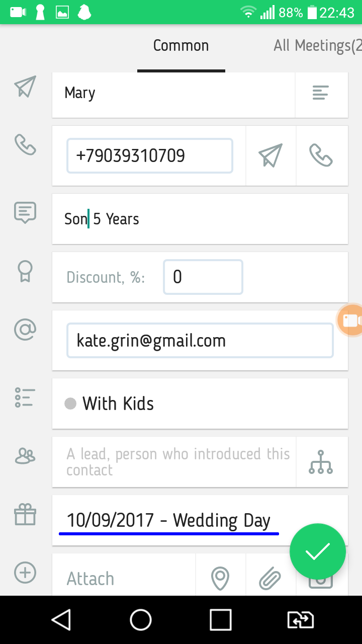Viewport: 362px width, 644px height.
Task: Tap the gift icon for dates
Action: pyautogui.click(x=25, y=515)
